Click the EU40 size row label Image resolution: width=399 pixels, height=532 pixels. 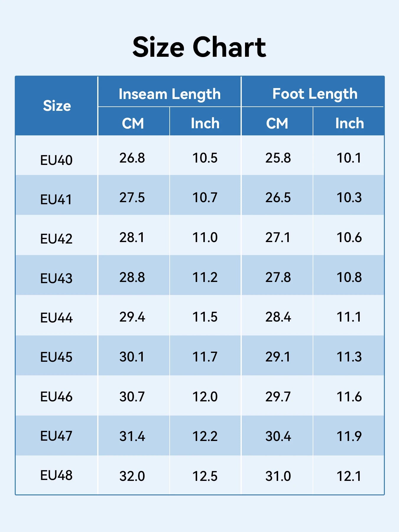pyautogui.click(x=56, y=160)
